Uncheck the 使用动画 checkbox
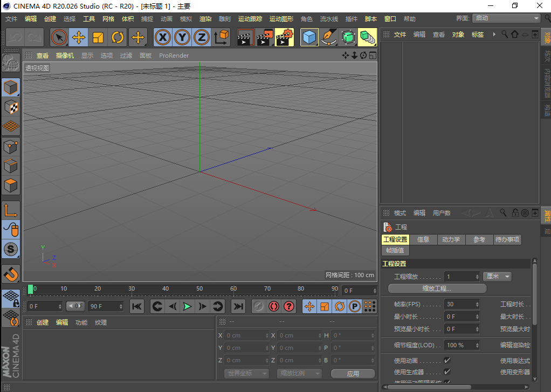Image resolution: width=551 pixels, height=392 pixels. click(x=447, y=360)
